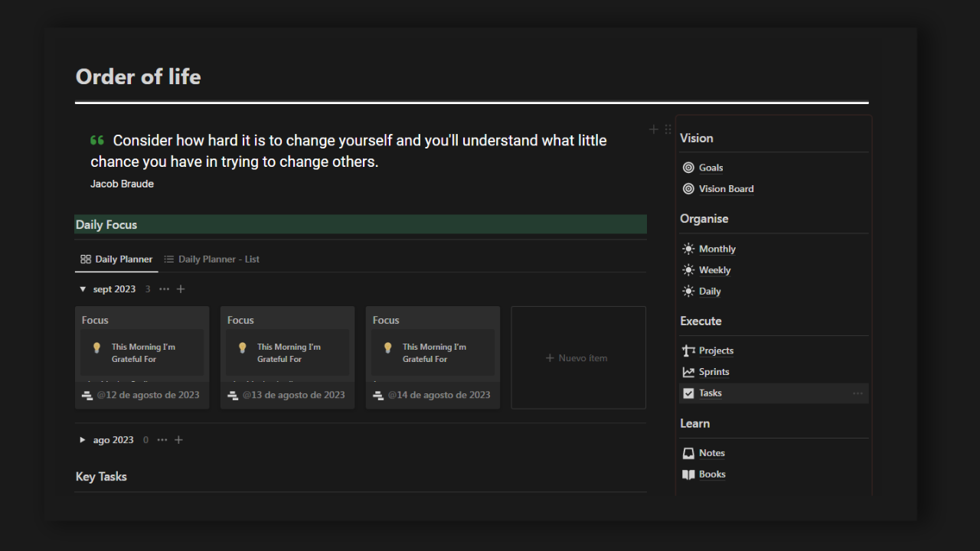980x551 pixels.
Task: Open Focus card dated 14 de agosto
Action: 433,357
